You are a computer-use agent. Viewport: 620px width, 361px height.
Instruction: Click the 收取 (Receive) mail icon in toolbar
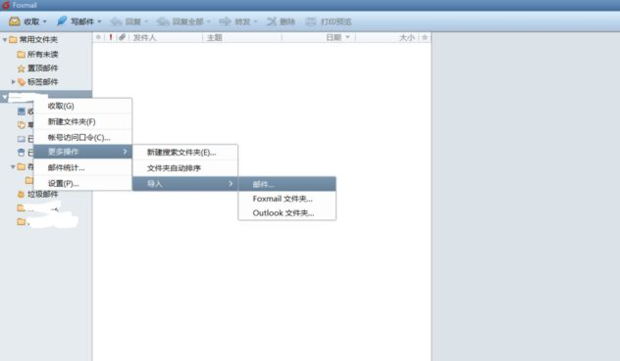click(15, 21)
